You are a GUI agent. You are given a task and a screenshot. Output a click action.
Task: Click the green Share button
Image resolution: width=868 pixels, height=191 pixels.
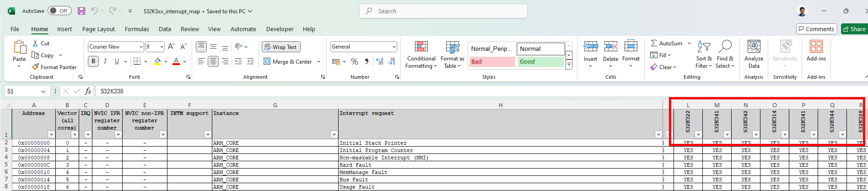[x=854, y=29]
